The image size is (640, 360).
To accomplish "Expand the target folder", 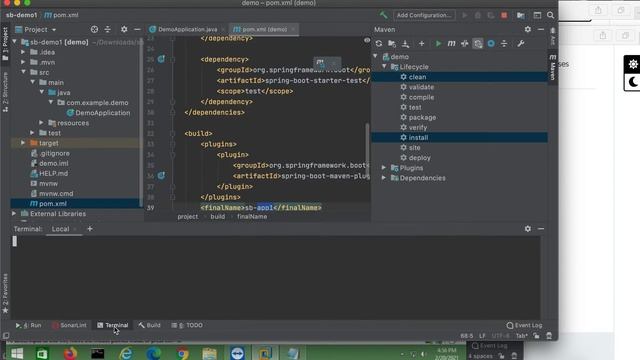I will (23, 143).
